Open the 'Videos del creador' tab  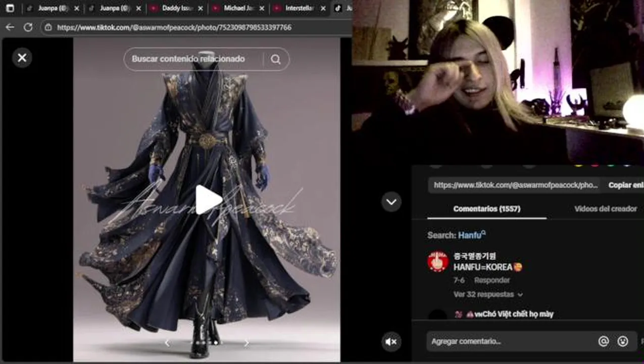point(605,209)
